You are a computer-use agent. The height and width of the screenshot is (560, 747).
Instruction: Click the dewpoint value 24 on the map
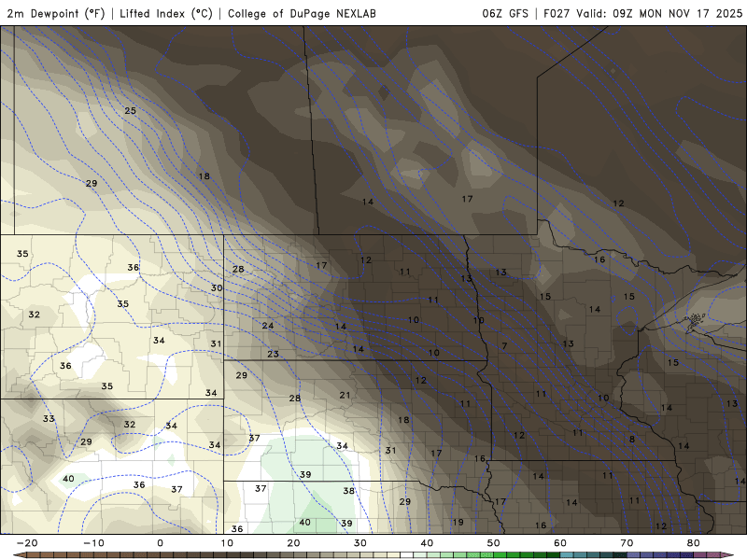tap(268, 326)
